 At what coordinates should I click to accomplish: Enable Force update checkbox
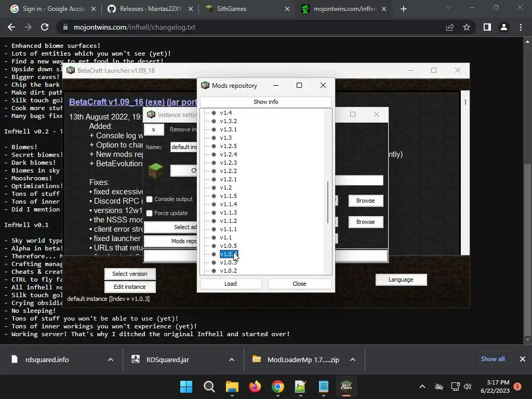pyautogui.click(x=149, y=213)
